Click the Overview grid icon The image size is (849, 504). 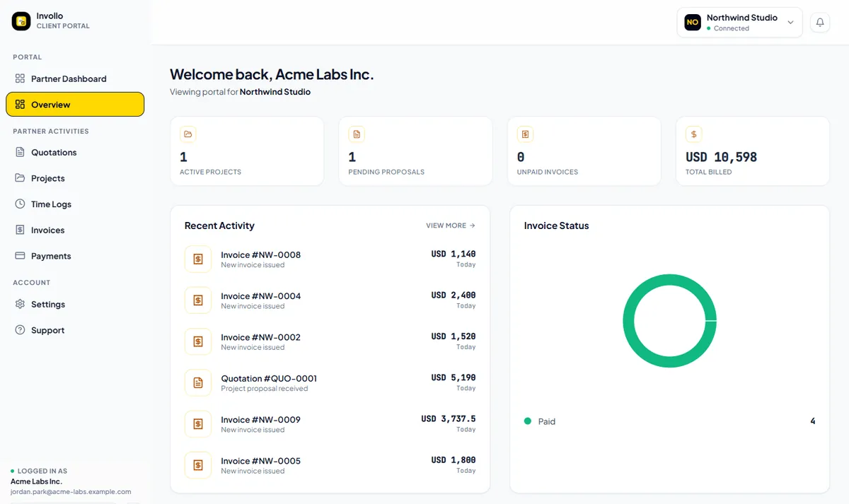20,105
